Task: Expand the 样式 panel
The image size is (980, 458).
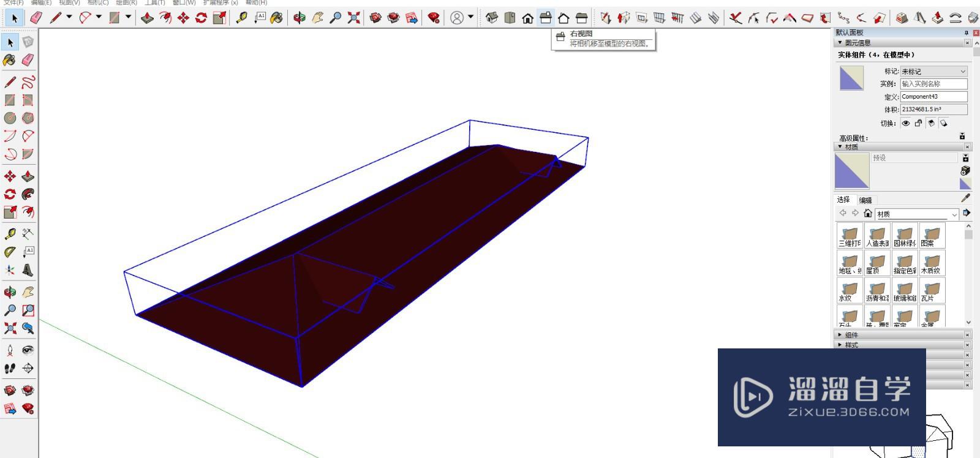Action: [x=840, y=345]
